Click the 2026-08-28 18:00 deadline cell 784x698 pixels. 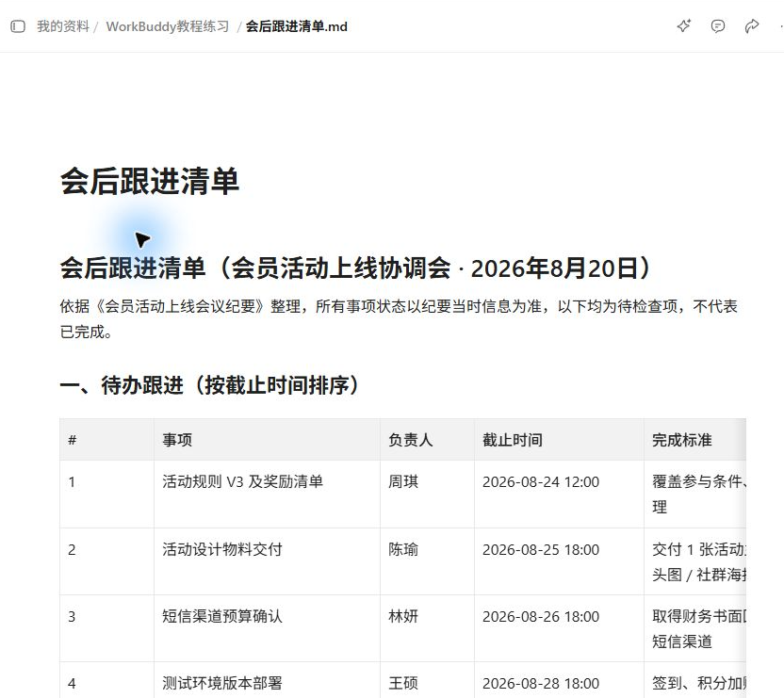click(x=559, y=680)
